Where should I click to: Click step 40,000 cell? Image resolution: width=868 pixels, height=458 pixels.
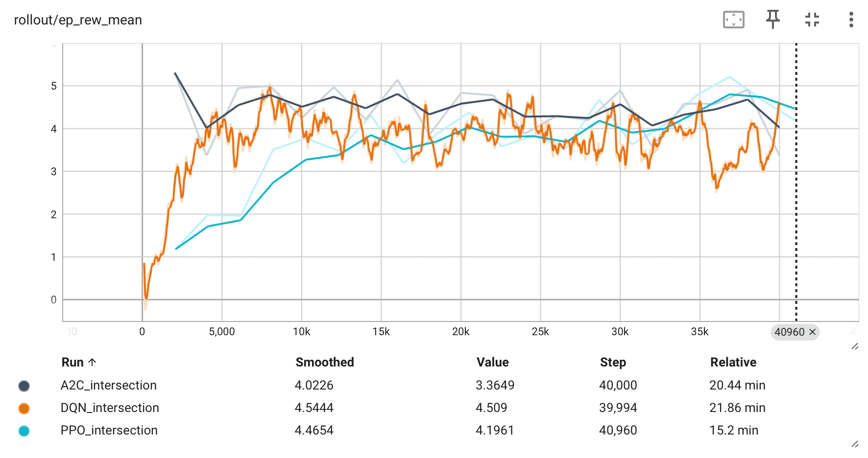pos(618,385)
